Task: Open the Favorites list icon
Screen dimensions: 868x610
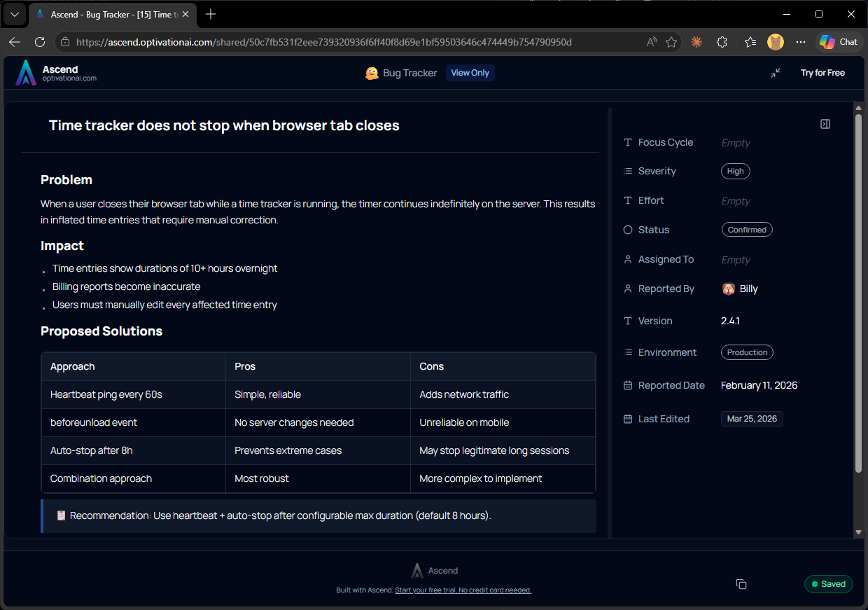Action: [x=750, y=42]
